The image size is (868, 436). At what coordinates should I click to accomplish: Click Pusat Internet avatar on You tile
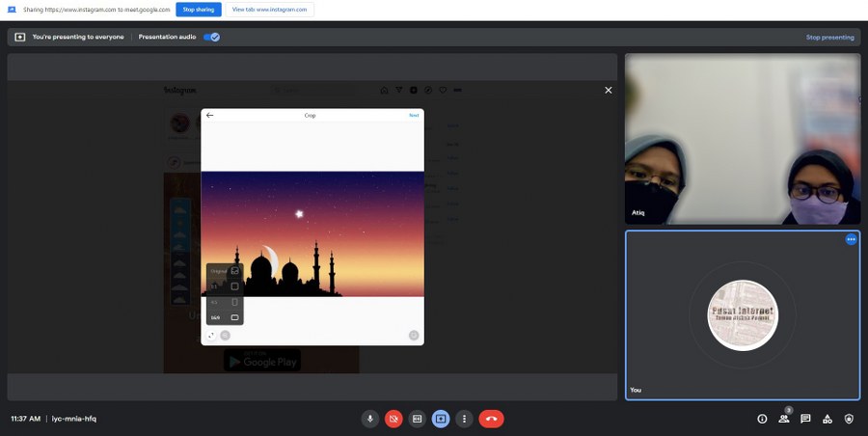pos(743,315)
